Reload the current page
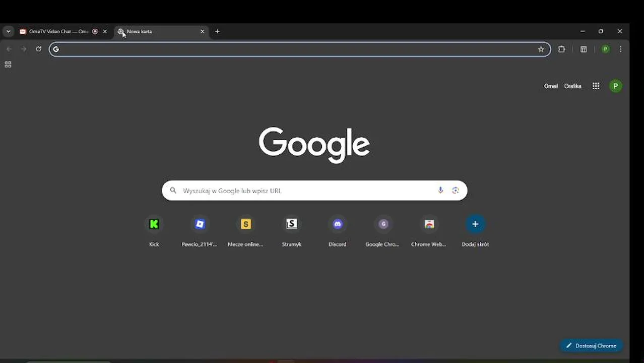The height and width of the screenshot is (363, 644). tap(38, 49)
